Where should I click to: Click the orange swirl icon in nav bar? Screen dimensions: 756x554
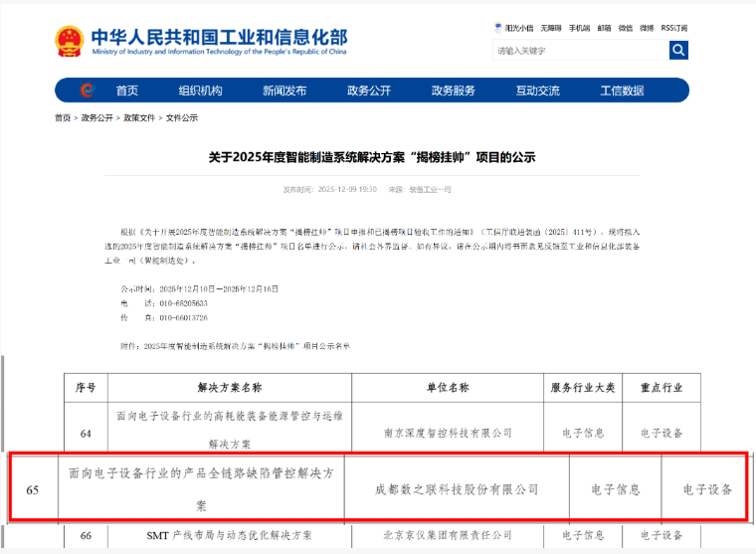87,91
